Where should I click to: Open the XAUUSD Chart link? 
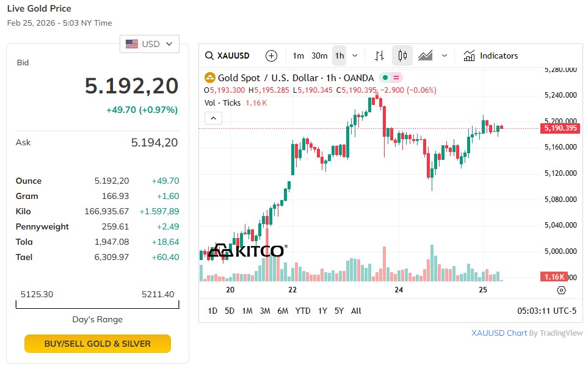499,333
